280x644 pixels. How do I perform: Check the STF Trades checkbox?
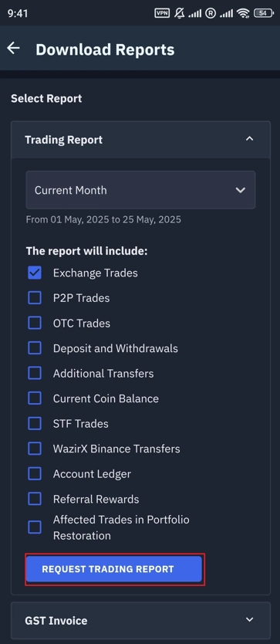35,423
